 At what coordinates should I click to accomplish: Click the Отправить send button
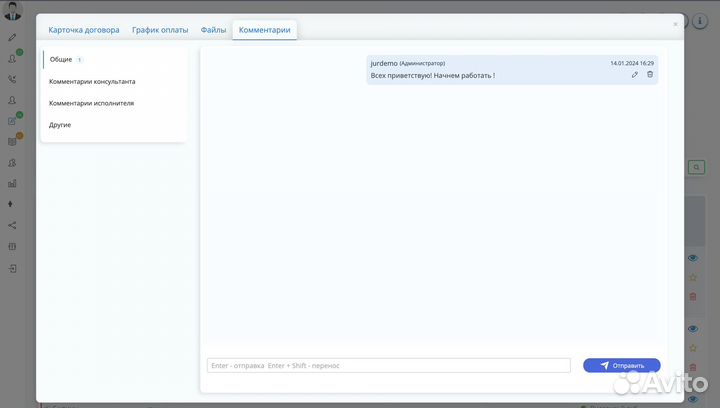coord(622,365)
